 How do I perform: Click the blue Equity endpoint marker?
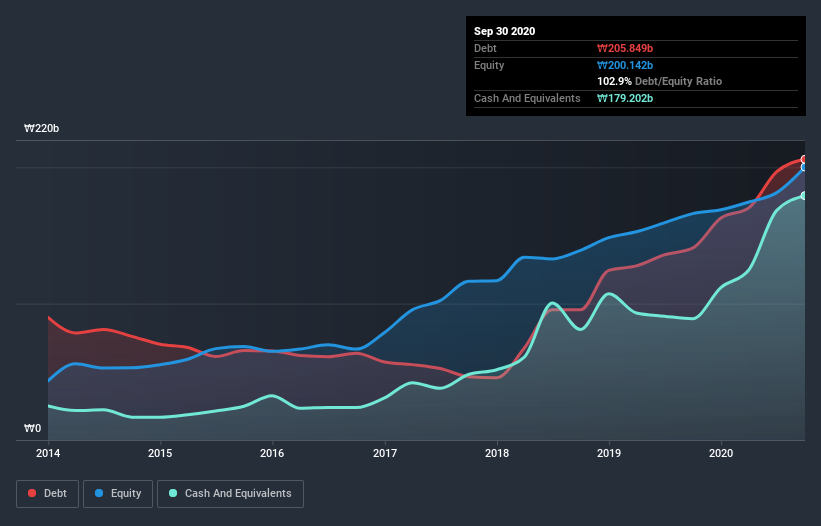(x=804, y=167)
